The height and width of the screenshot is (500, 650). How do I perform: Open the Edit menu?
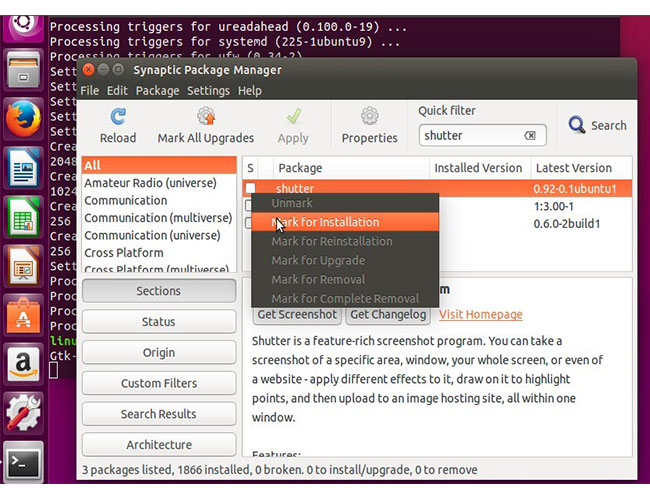117,90
